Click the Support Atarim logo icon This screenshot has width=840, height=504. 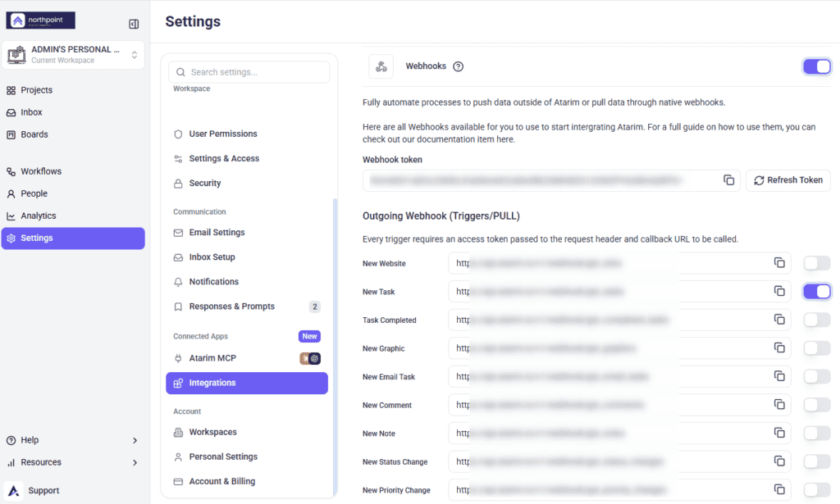pos(13,491)
